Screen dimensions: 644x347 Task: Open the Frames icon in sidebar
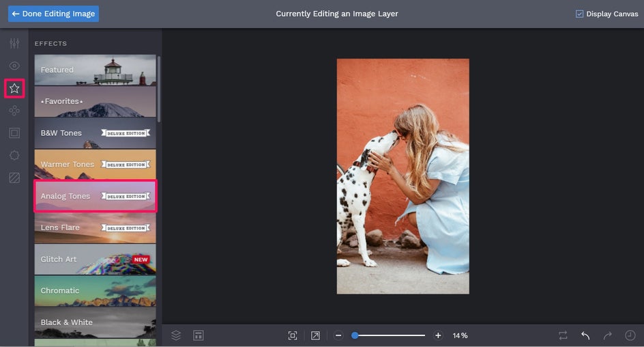14,133
